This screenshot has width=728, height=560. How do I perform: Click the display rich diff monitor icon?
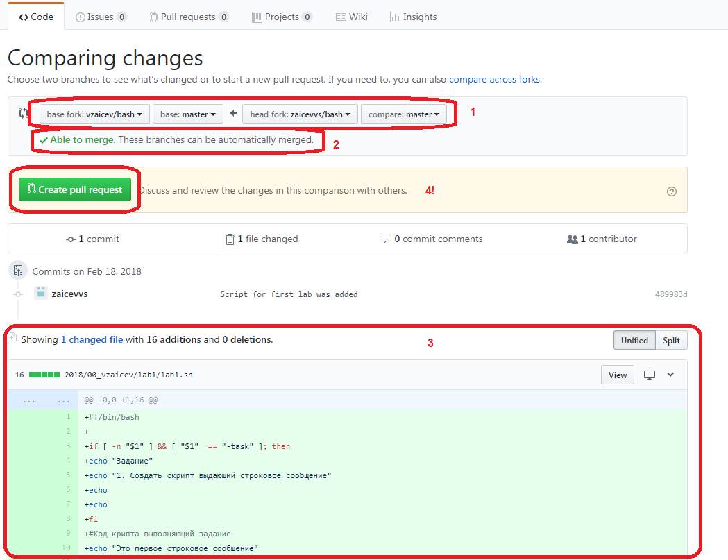[x=650, y=375]
